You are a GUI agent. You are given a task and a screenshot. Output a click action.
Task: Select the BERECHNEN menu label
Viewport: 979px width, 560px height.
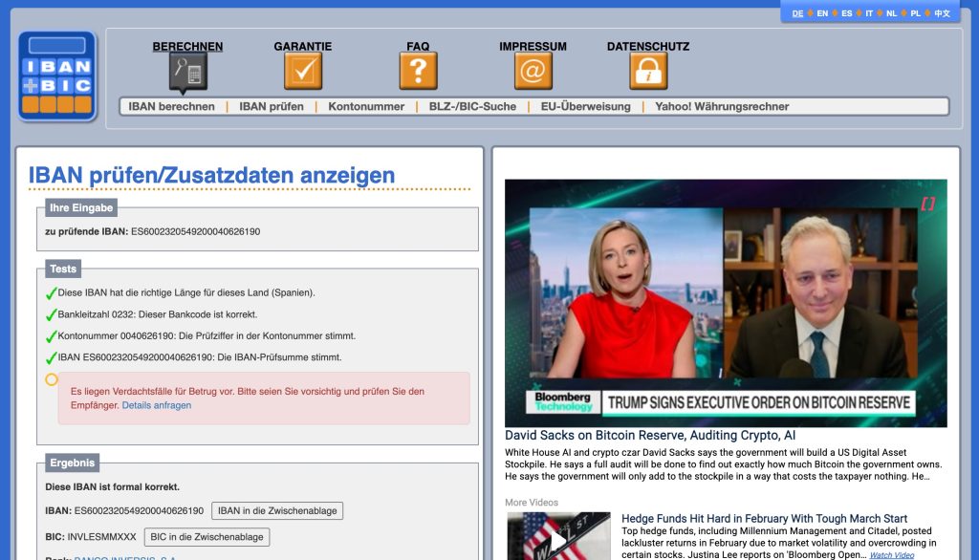[x=187, y=46]
